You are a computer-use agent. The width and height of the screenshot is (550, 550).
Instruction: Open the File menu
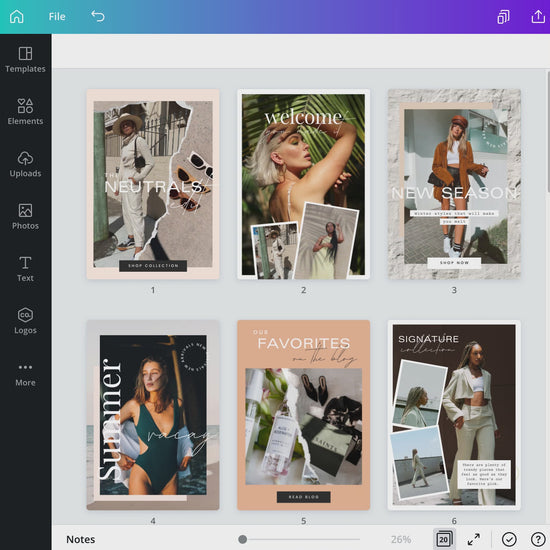[57, 16]
